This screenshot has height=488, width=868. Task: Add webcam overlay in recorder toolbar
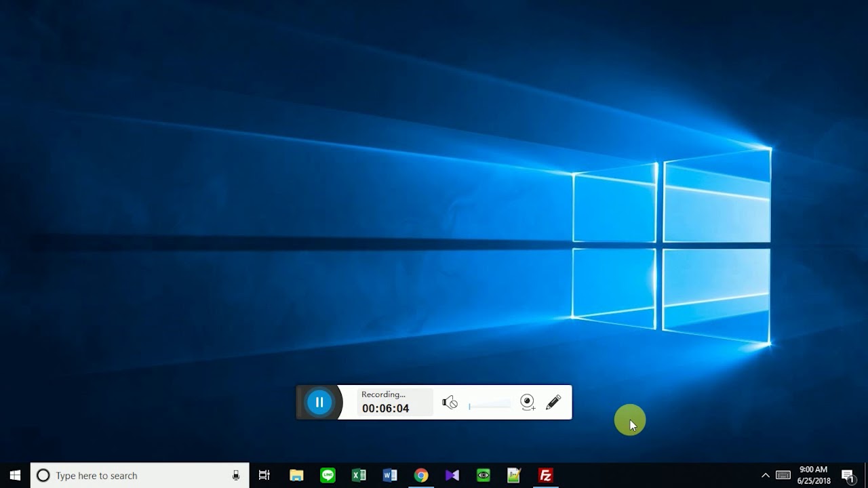tap(528, 403)
